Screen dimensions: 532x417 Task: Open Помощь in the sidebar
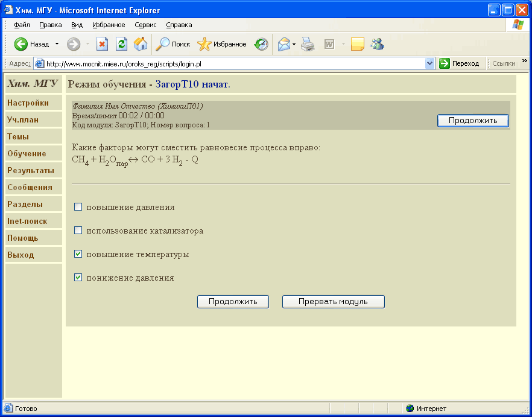point(34,238)
